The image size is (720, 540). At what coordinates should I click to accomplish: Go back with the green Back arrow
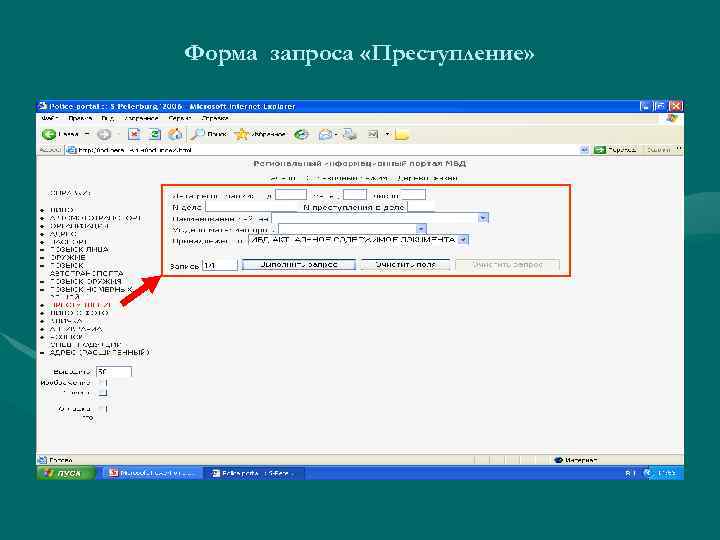[x=49, y=135]
